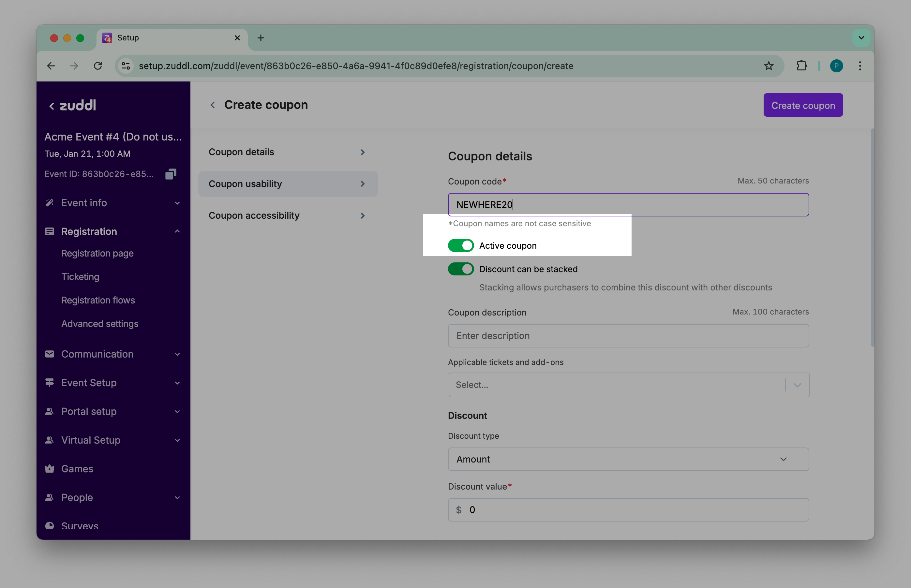Click the Coupon description input field
911x588 pixels.
click(628, 336)
